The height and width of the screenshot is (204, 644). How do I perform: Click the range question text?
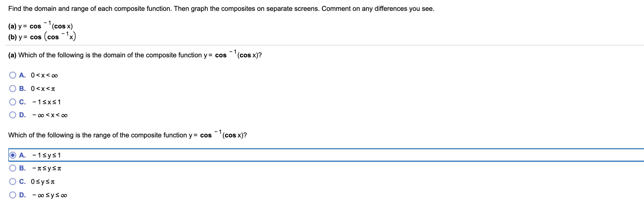point(127,135)
